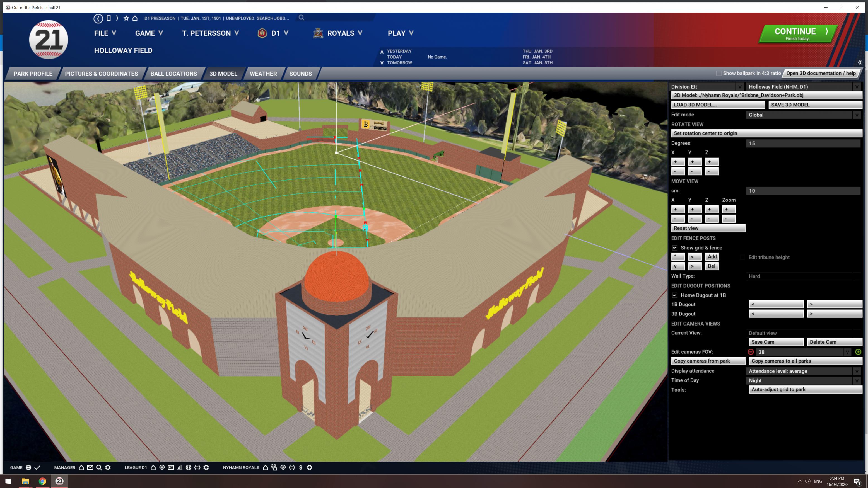Screen dimensions: 868x488
Task: Click the Nyhamn Royals transactions arrows icon
Action: [x=292, y=467]
